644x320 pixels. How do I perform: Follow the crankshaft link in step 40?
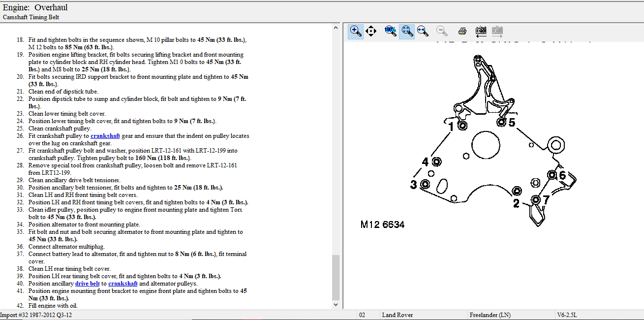coord(123,284)
